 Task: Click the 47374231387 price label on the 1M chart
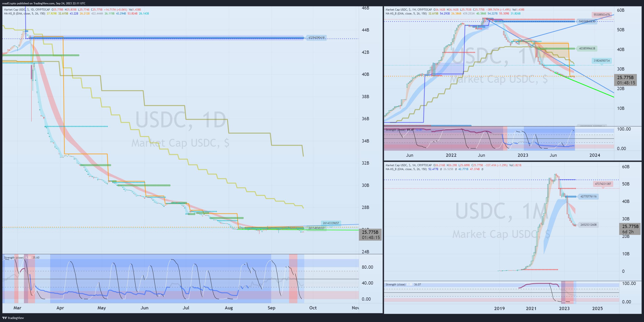pyautogui.click(x=603, y=184)
